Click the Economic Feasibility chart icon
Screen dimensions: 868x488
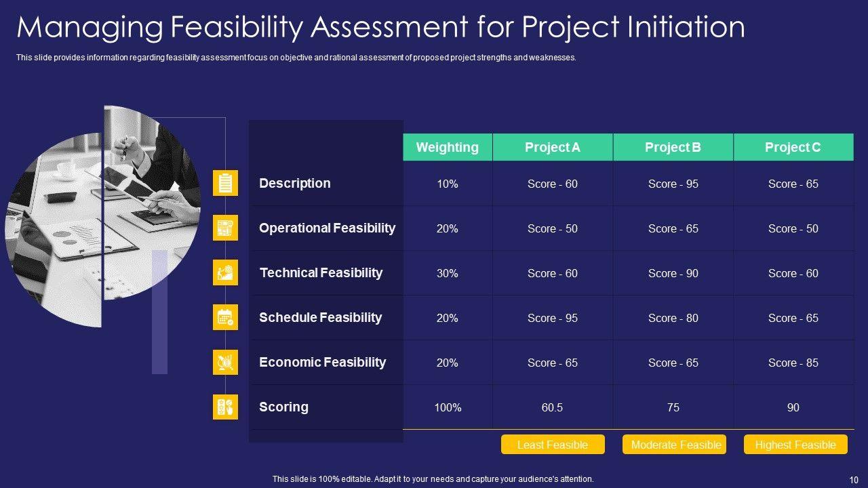tap(225, 362)
